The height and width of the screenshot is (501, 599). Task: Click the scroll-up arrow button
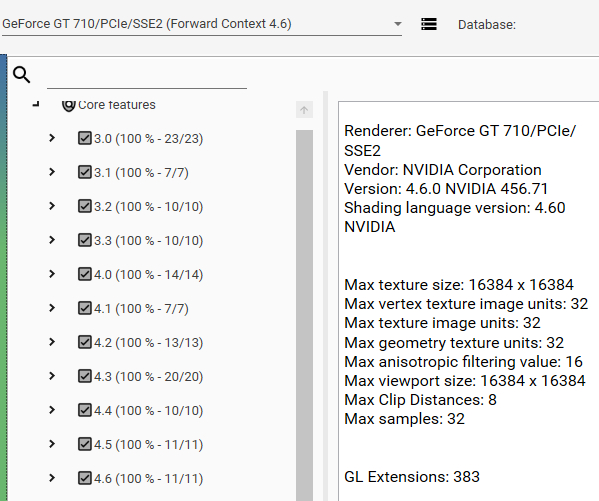click(x=304, y=110)
